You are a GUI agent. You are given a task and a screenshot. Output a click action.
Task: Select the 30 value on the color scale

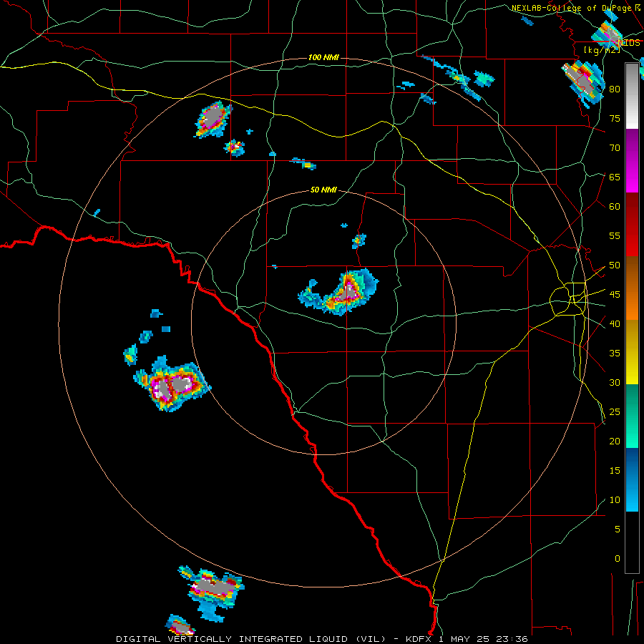(615, 382)
